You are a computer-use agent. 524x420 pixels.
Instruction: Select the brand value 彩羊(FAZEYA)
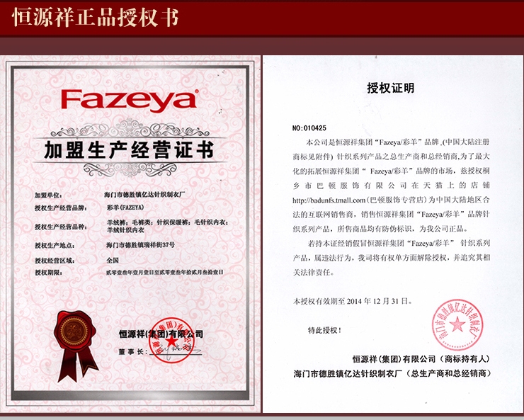pos(125,207)
